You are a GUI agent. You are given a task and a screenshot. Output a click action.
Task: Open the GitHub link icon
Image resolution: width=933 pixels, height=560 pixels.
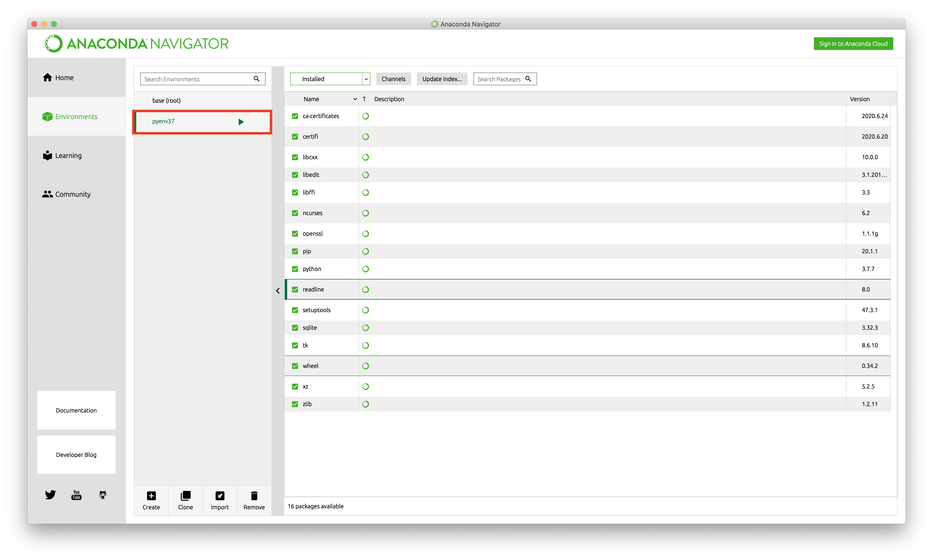click(x=103, y=495)
